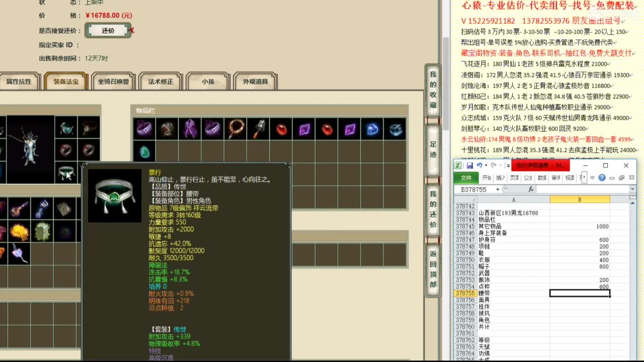The height and width of the screenshot is (362, 644).
Task: Click the yellow flower item in lower inventory
Action: coord(19,231)
